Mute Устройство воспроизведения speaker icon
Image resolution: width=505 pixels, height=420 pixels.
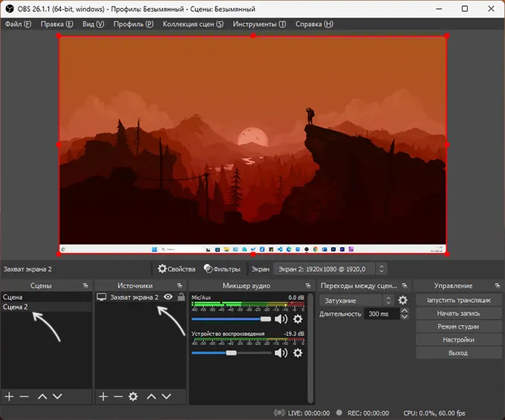click(281, 353)
